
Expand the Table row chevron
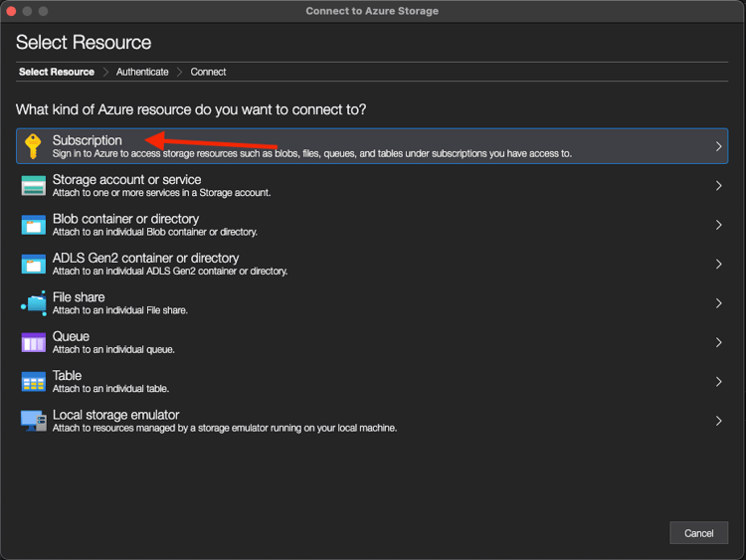[x=718, y=382]
